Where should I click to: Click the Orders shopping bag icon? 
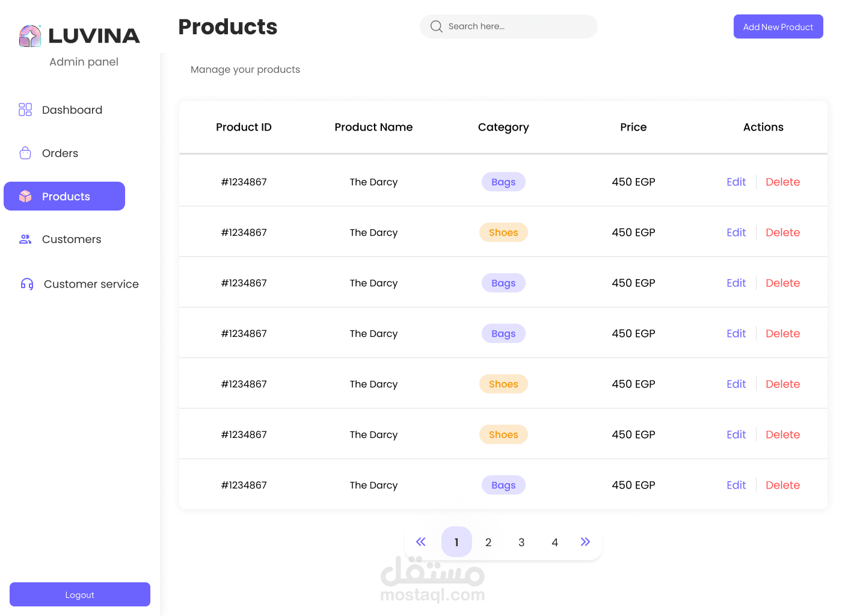[25, 153]
